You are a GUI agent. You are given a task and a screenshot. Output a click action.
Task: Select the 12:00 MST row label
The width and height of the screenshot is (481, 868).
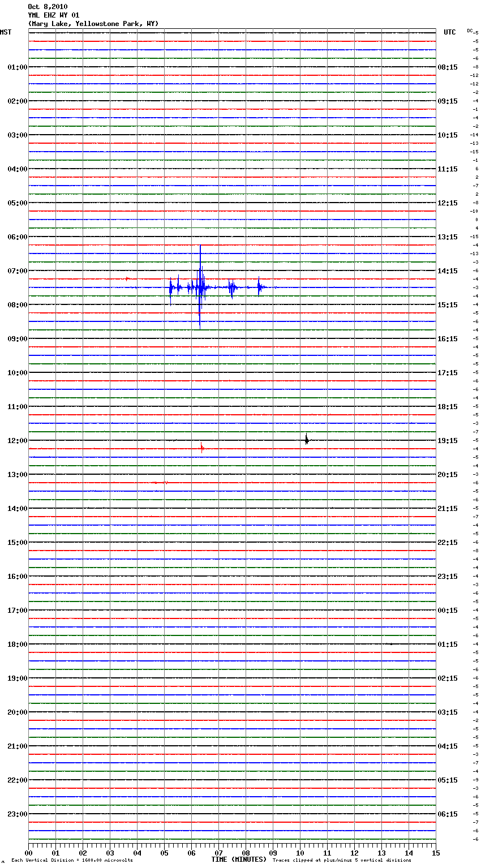18,441
